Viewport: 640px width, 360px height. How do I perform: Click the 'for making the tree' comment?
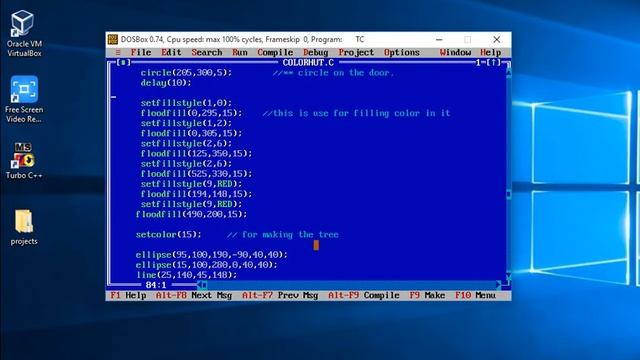click(x=283, y=235)
